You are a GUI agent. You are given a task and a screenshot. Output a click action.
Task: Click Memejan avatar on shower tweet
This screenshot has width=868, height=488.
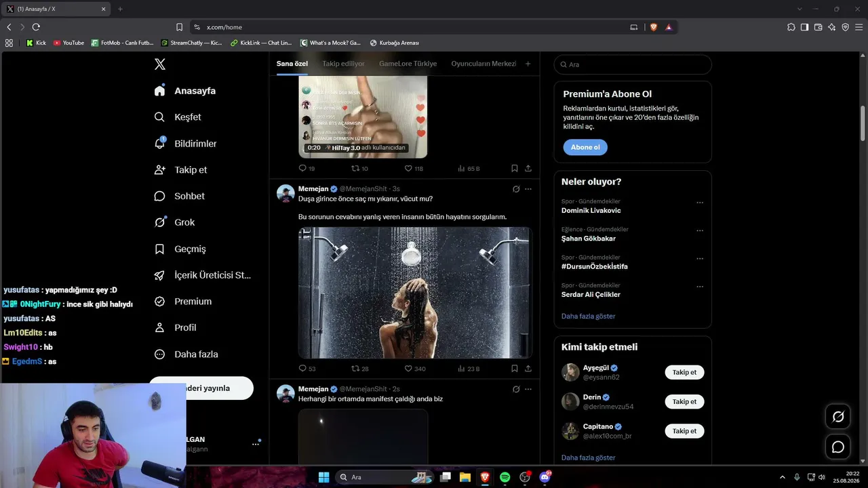(x=285, y=193)
